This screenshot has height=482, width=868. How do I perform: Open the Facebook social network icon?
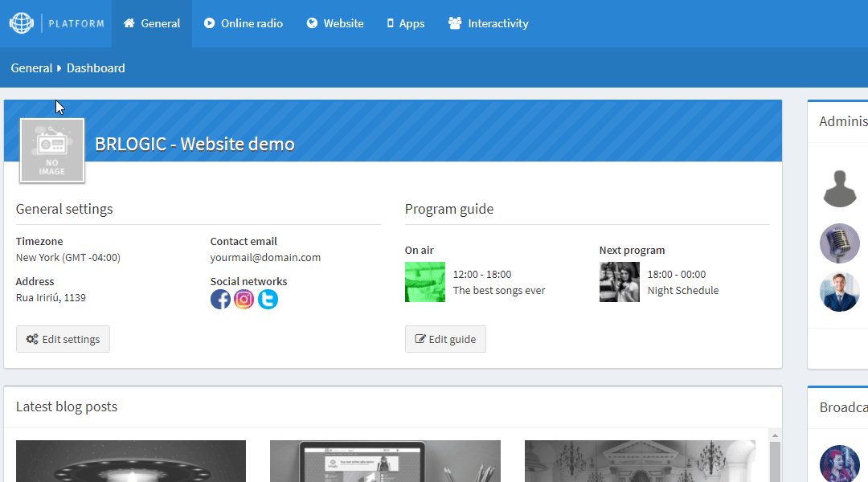pyautogui.click(x=220, y=300)
